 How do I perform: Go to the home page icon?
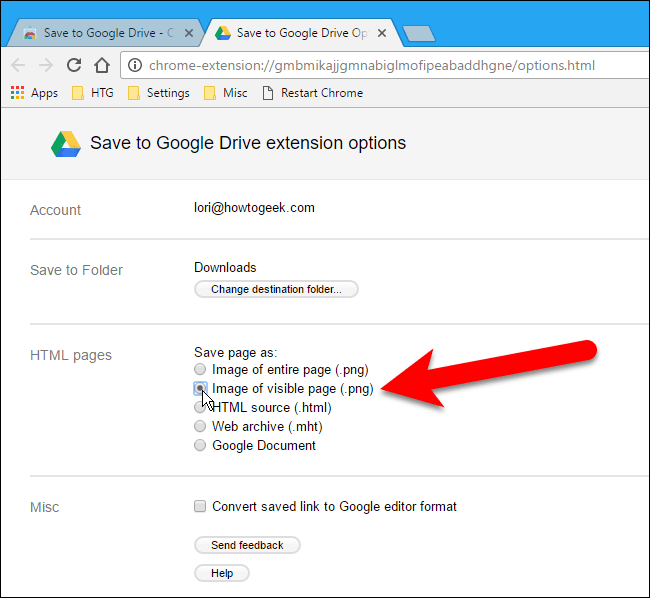point(101,66)
